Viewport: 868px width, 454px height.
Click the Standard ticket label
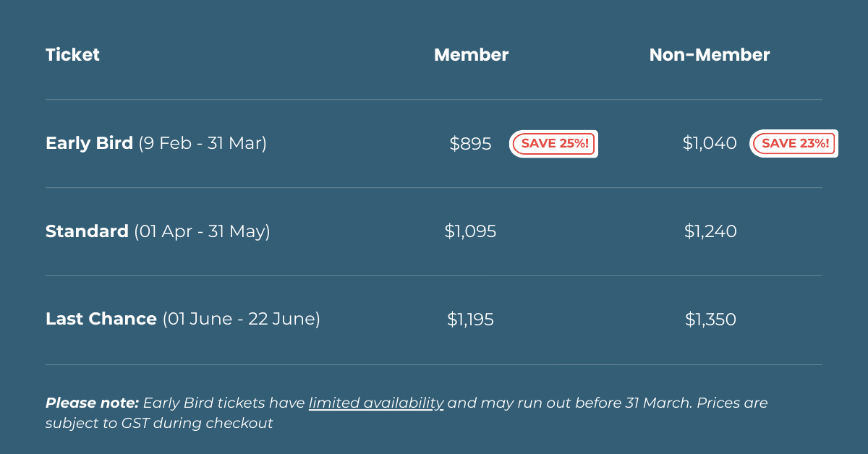[87, 231]
